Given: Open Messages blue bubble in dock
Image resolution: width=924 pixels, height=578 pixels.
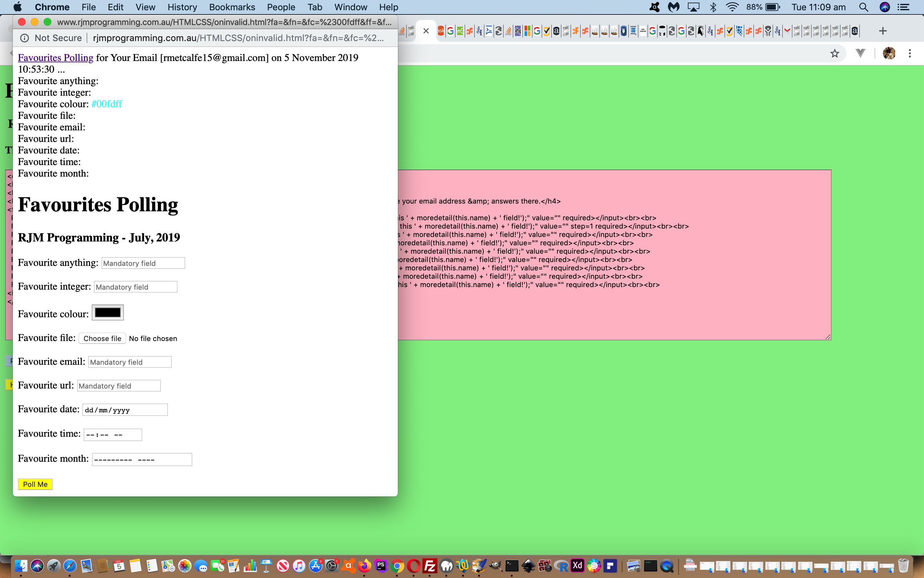Looking at the screenshot, I should pyautogui.click(x=201, y=566).
